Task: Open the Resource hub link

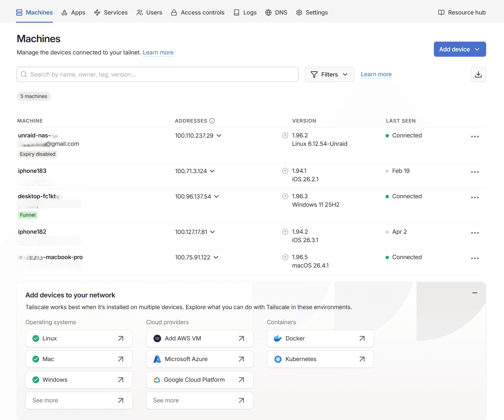Action: coord(462,13)
